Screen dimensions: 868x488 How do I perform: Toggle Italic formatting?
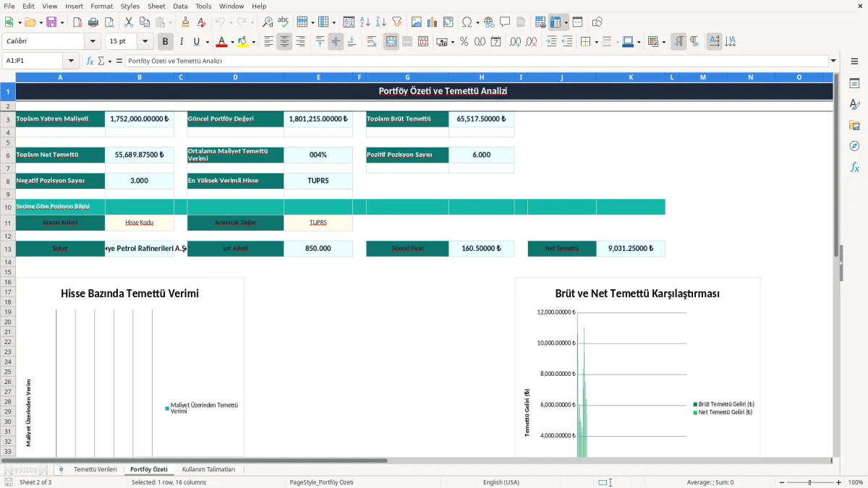click(x=182, y=42)
